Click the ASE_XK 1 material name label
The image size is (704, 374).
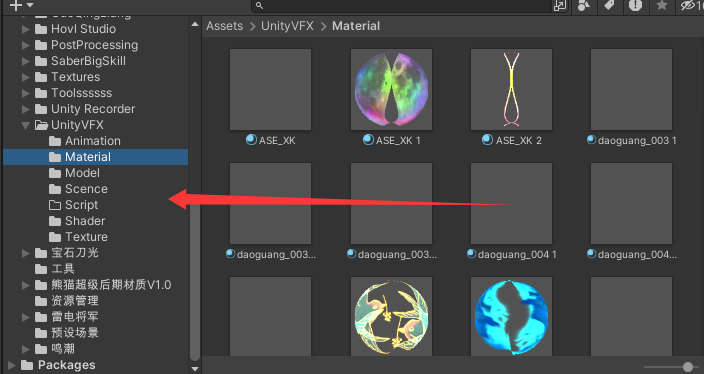(x=398, y=141)
